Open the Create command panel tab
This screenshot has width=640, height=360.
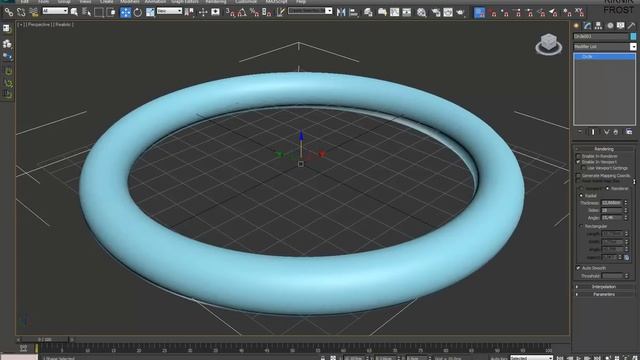576,26
